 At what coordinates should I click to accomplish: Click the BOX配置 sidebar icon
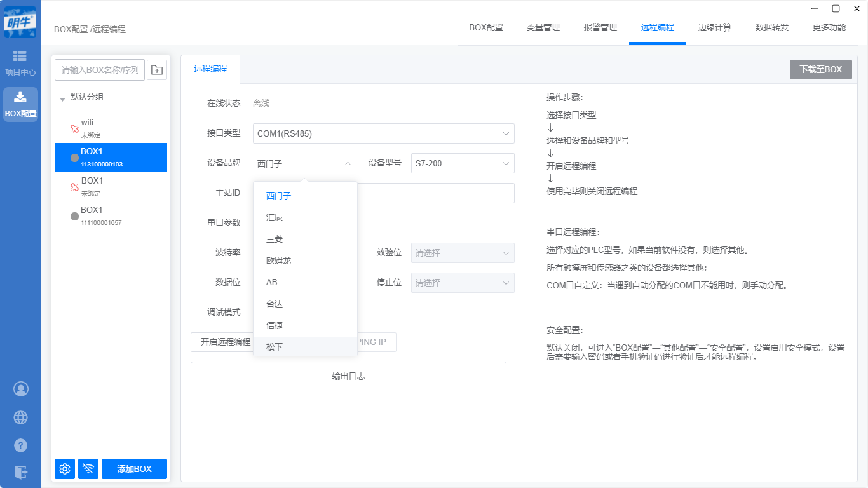tap(20, 104)
